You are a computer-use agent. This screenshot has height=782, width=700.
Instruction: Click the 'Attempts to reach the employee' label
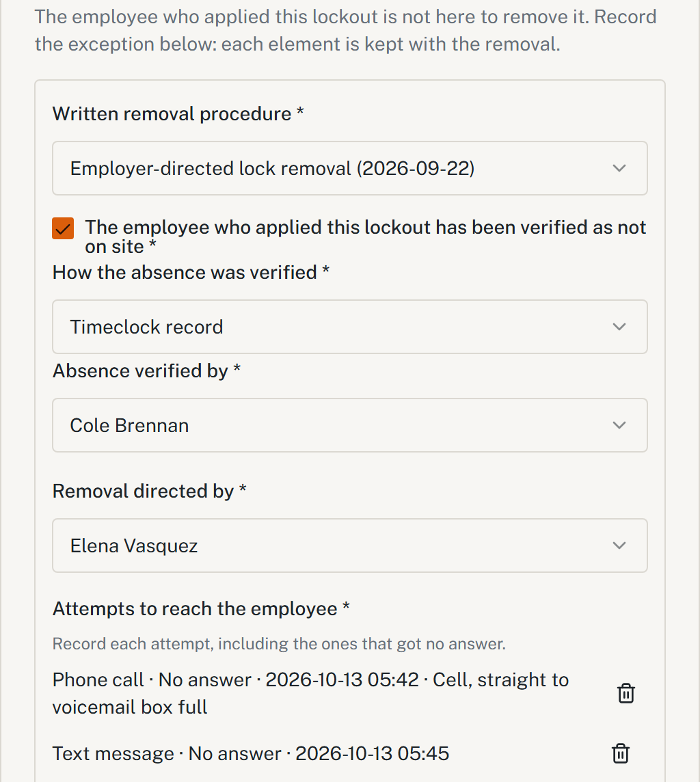[201, 608]
